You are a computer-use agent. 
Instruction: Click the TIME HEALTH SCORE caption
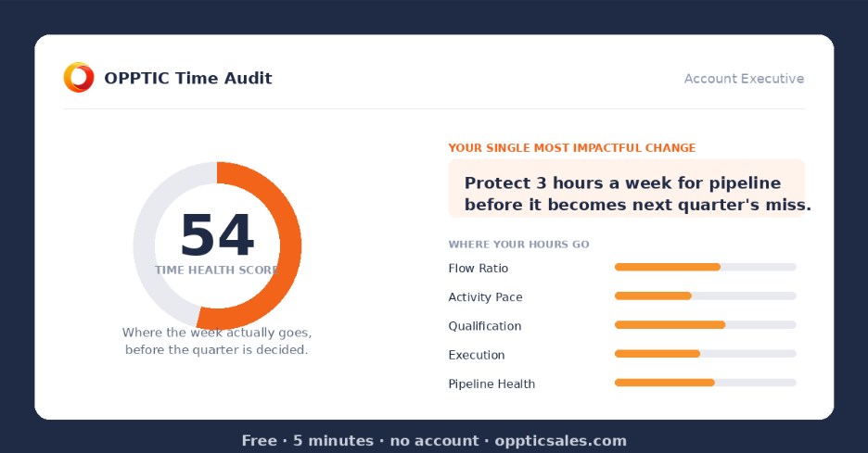pyautogui.click(x=216, y=270)
